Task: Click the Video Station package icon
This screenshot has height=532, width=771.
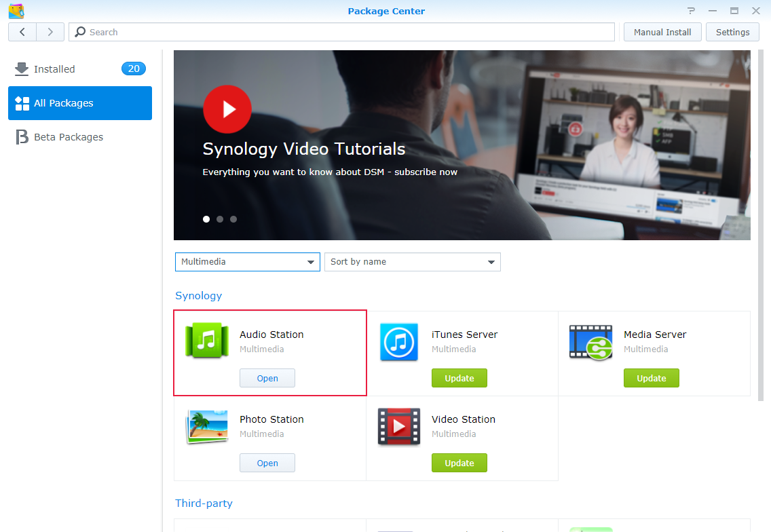Action: tap(399, 427)
